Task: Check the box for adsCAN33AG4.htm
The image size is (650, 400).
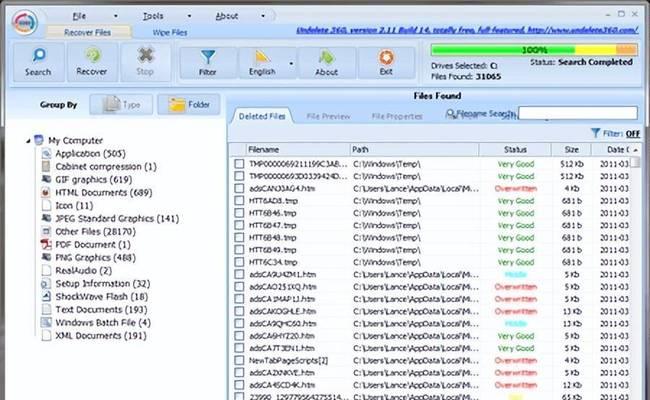Action: (x=239, y=189)
